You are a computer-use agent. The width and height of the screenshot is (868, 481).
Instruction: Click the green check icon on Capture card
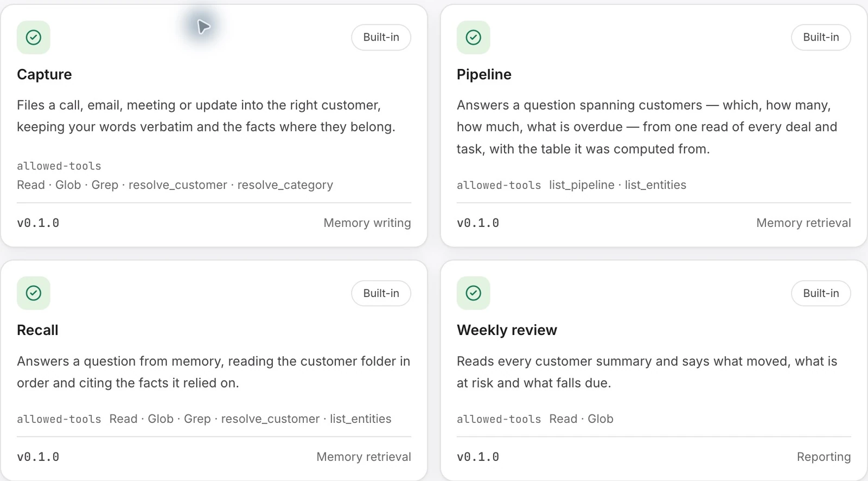click(34, 37)
